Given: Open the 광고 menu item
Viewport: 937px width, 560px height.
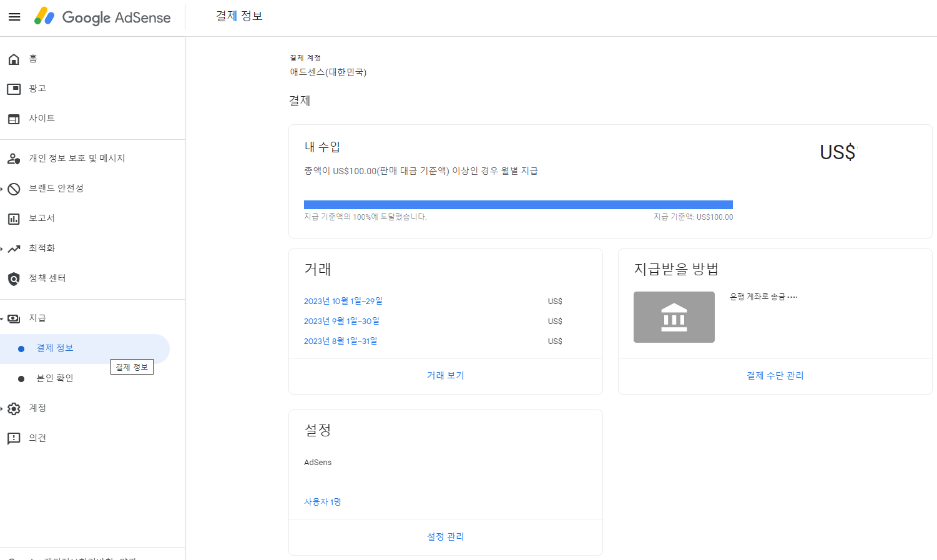Looking at the screenshot, I should [x=92, y=89].
